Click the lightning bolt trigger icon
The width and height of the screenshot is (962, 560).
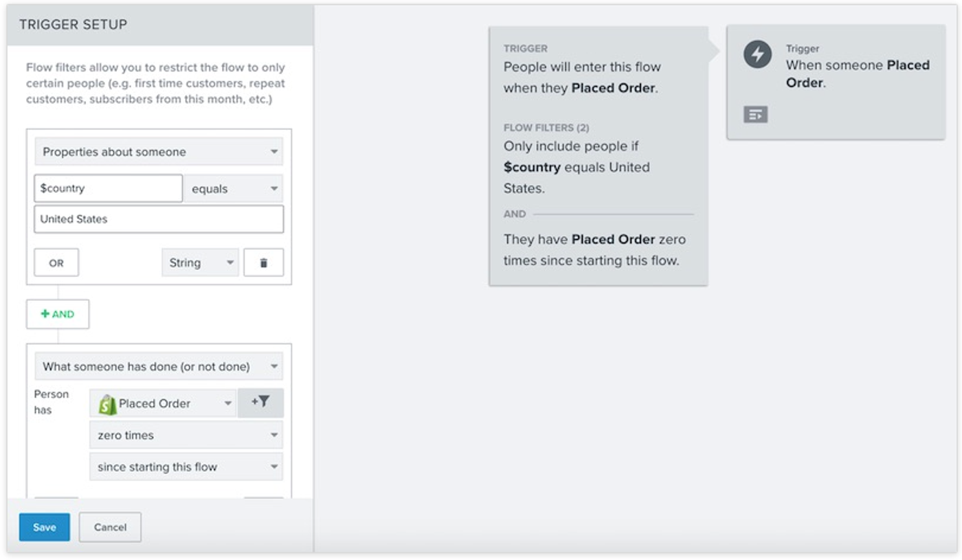click(x=757, y=54)
